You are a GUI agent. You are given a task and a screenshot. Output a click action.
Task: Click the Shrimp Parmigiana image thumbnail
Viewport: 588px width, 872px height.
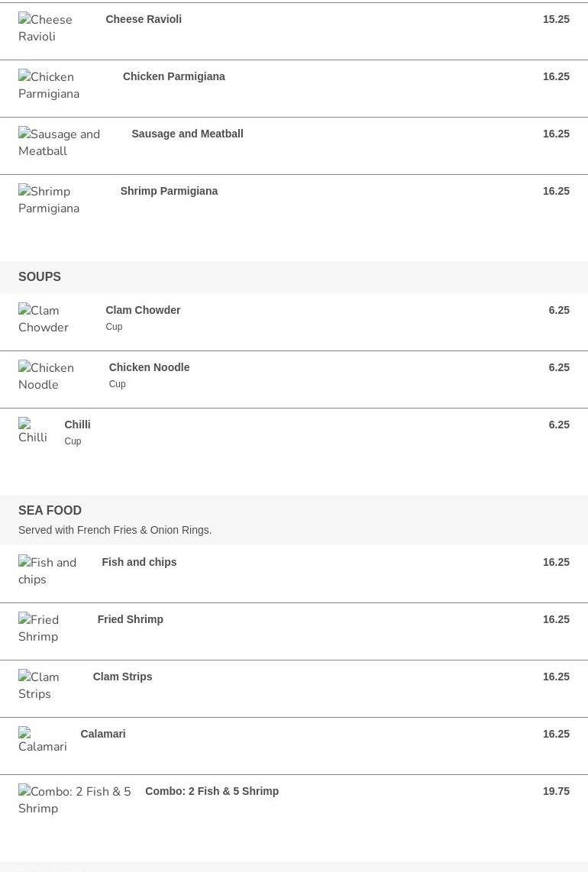click(49, 199)
